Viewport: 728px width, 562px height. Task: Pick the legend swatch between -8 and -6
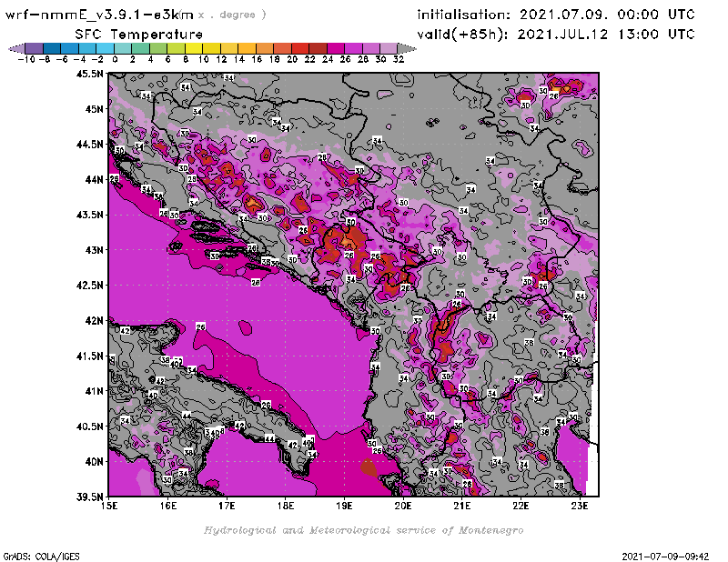[52, 48]
